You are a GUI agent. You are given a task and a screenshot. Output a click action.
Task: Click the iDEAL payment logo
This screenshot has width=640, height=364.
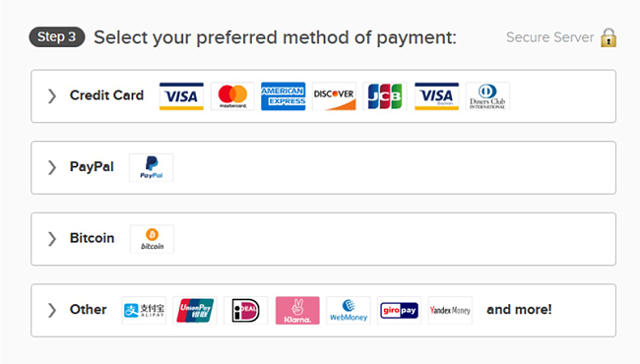(x=246, y=310)
